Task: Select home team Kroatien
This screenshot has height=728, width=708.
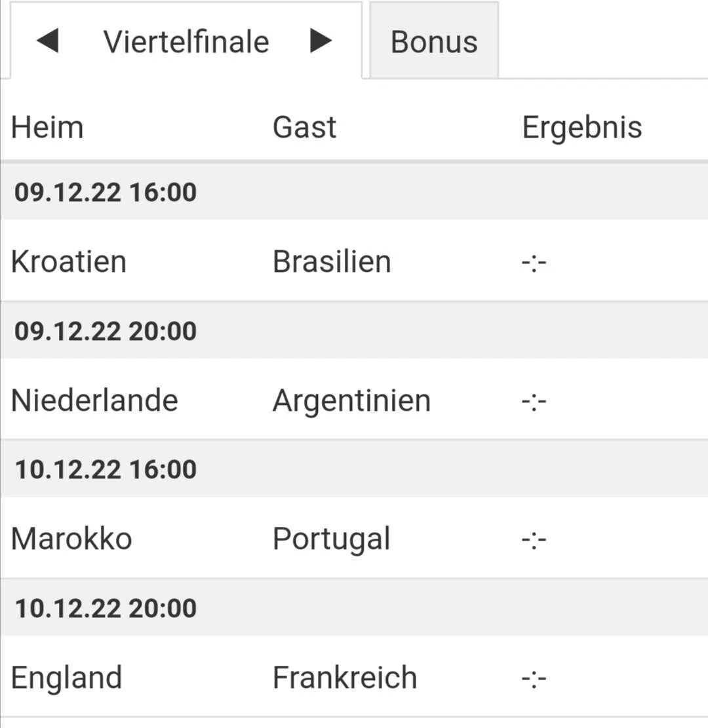Action: point(69,261)
